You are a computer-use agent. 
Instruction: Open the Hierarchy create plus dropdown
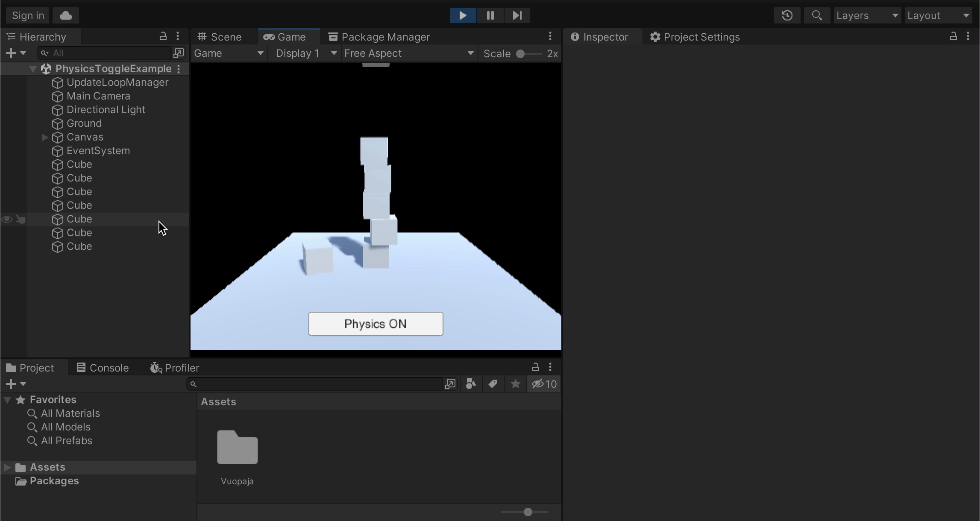click(16, 53)
